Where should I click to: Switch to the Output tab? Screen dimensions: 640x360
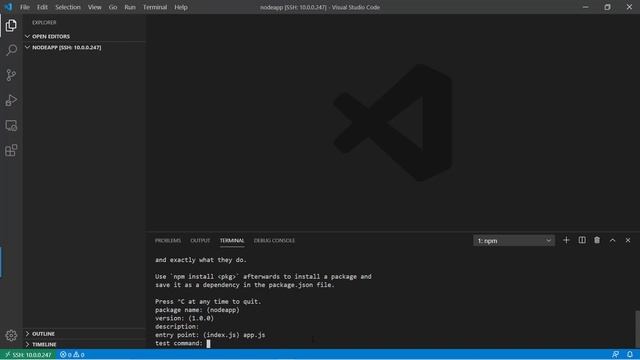tap(200, 241)
